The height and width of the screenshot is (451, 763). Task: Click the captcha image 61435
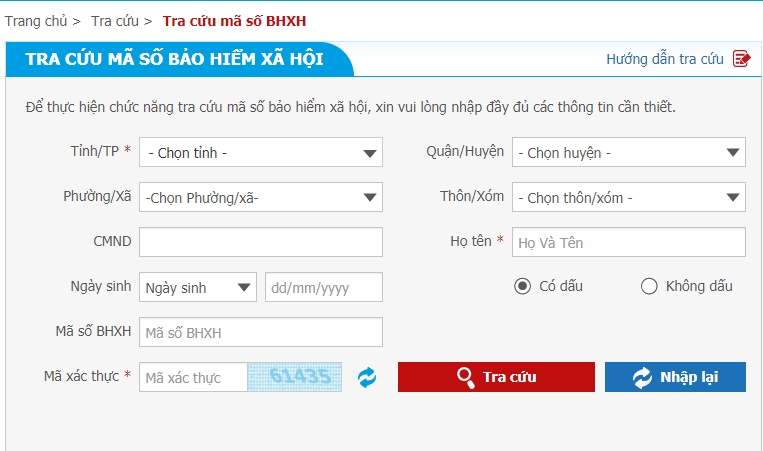pyautogui.click(x=295, y=377)
